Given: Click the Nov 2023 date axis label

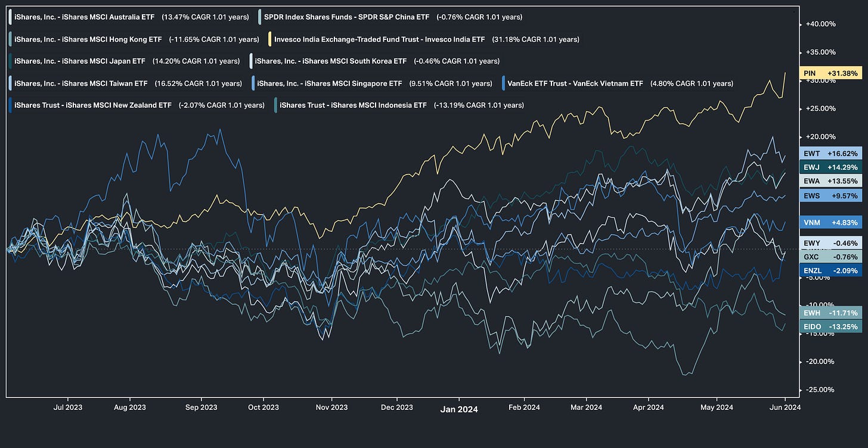Looking at the screenshot, I should [331, 407].
